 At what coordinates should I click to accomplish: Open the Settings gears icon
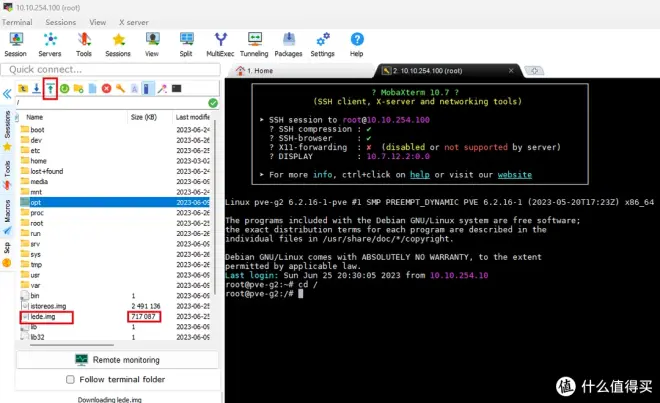point(322,44)
